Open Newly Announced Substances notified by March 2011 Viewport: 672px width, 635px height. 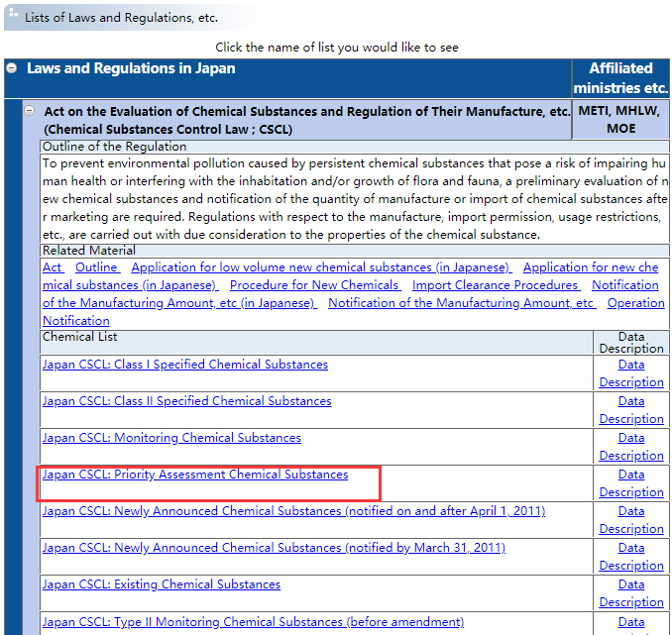[x=274, y=548]
